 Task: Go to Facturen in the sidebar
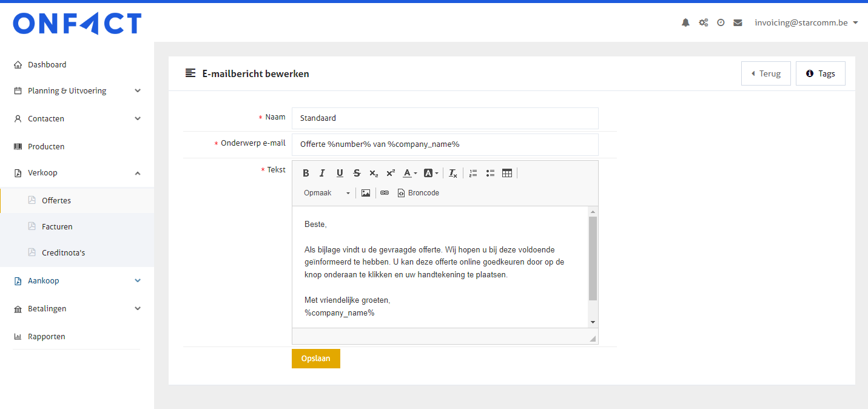click(x=57, y=227)
